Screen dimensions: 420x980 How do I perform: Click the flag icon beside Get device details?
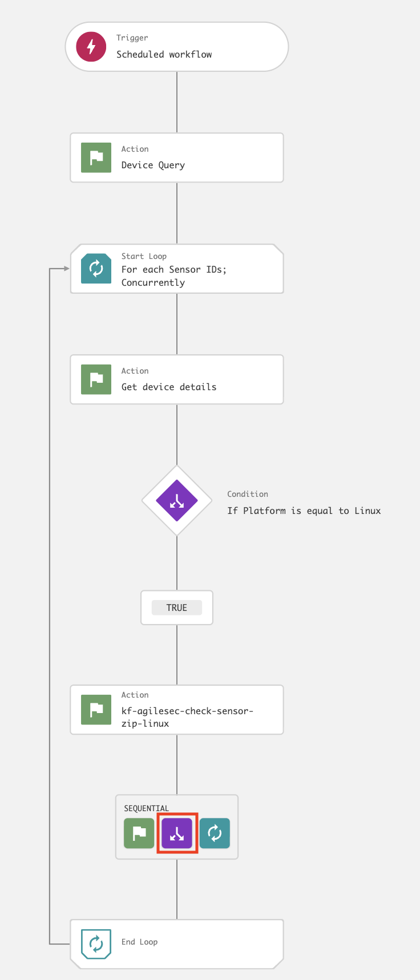pyautogui.click(x=96, y=379)
